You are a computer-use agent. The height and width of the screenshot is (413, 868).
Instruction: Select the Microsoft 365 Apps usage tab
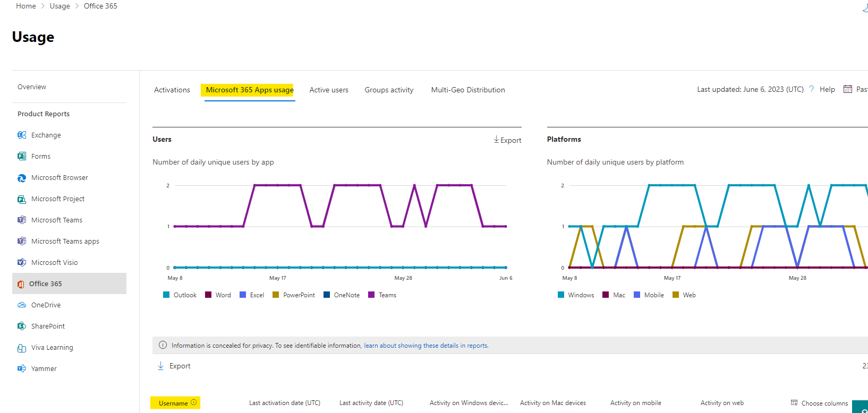click(x=250, y=90)
